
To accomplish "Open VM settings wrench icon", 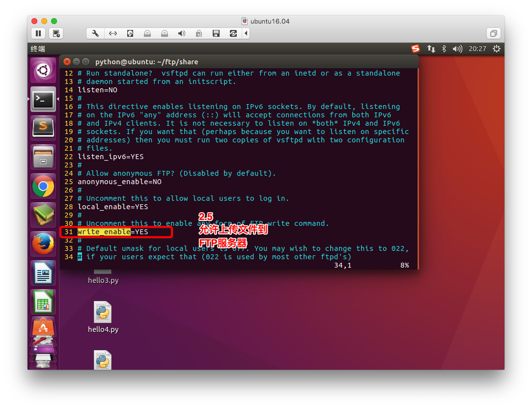I will [x=95, y=33].
